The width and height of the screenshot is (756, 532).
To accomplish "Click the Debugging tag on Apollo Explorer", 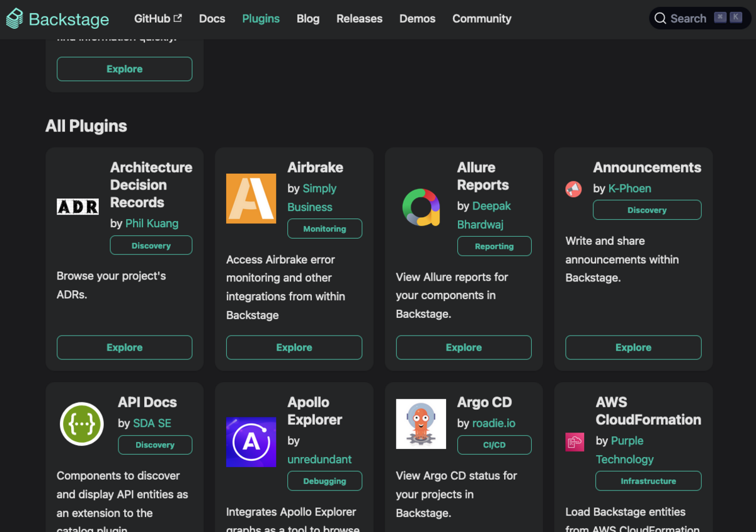I will [x=324, y=481].
